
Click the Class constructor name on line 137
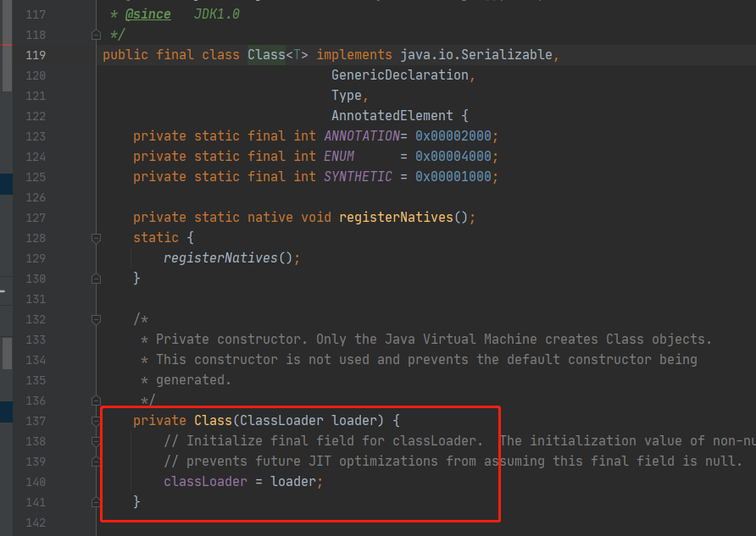click(x=213, y=421)
